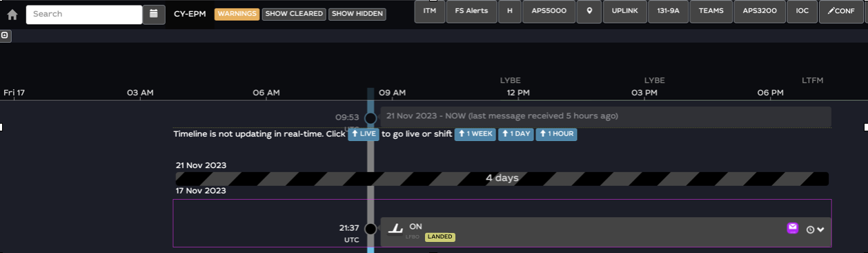This screenshot has height=253, width=868.
Task: Go live with the LIVE button
Action: pyautogui.click(x=364, y=134)
